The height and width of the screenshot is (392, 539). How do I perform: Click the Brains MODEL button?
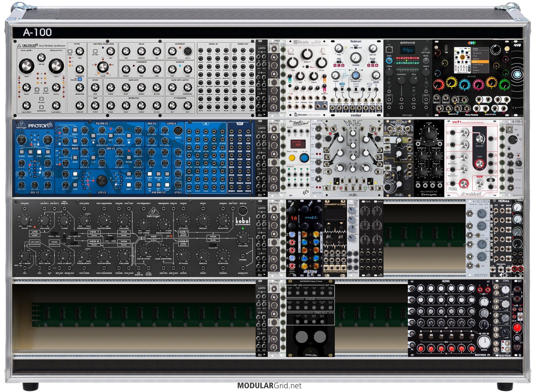[426, 60]
